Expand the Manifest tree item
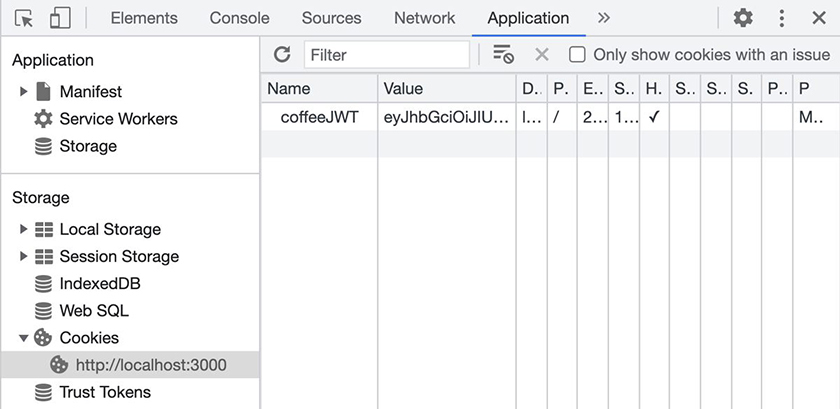The height and width of the screenshot is (409, 840). [24, 92]
